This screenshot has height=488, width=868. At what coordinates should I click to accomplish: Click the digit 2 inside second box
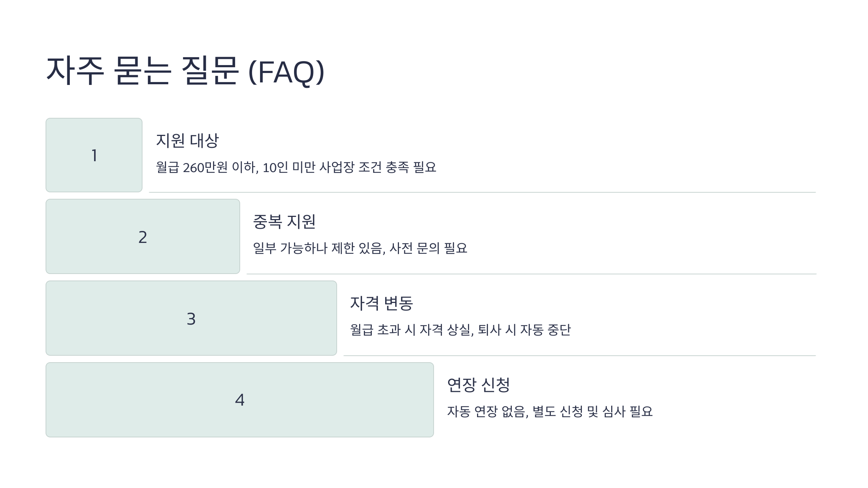coord(143,237)
